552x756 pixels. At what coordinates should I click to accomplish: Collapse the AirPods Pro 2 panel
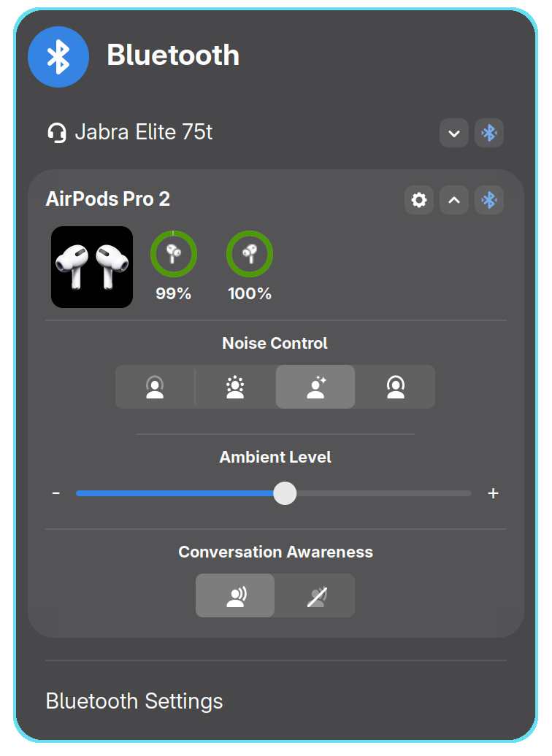tap(453, 200)
